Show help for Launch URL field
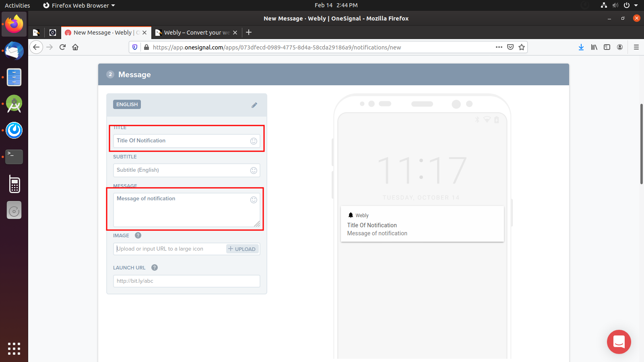644x362 pixels. 155,267
